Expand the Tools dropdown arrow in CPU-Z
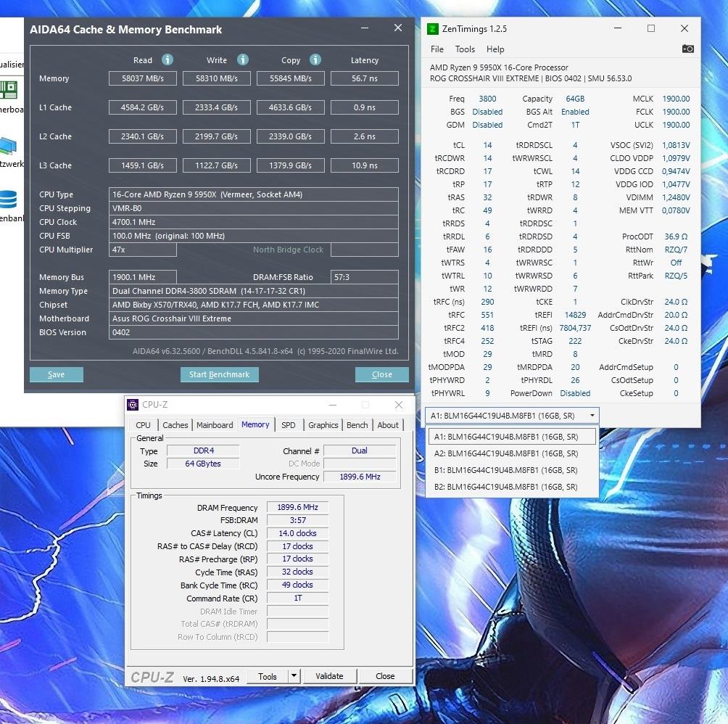This screenshot has width=728, height=724. point(294,676)
